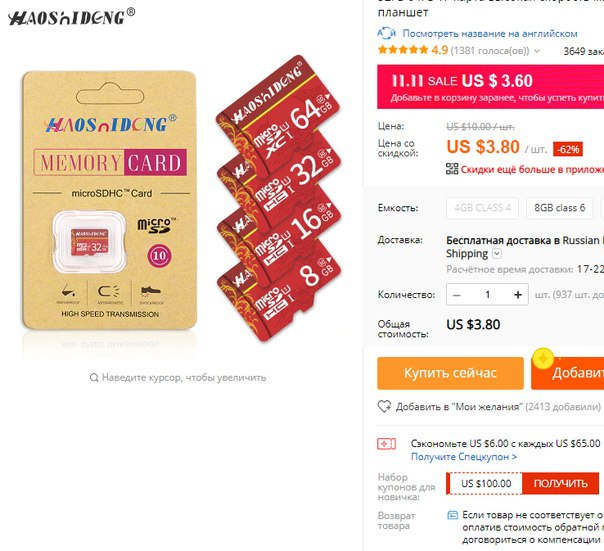Open Получите Спецкупон link
The height and width of the screenshot is (551, 604).
point(464,457)
